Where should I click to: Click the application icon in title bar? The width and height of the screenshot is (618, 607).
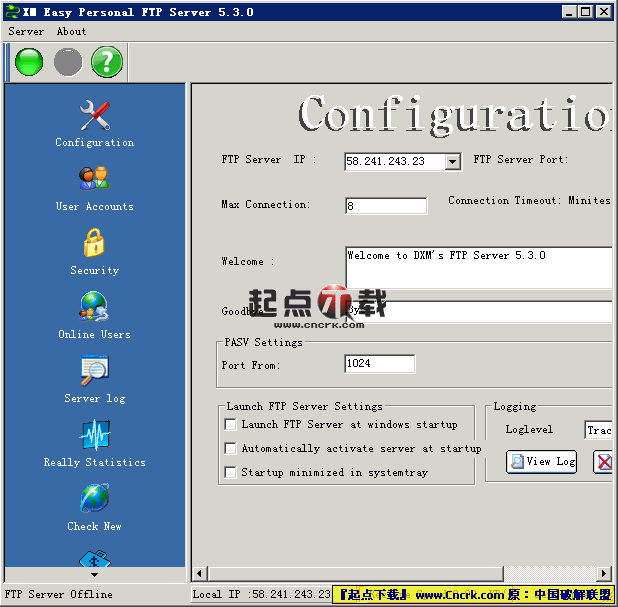[12, 12]
